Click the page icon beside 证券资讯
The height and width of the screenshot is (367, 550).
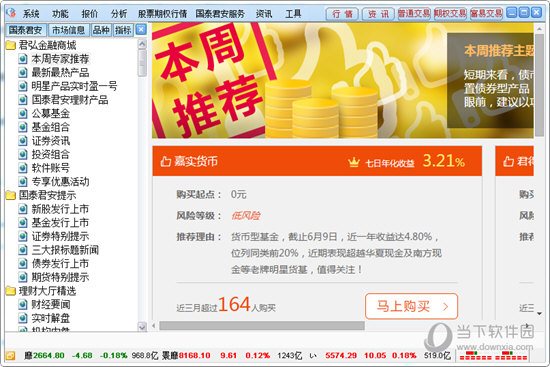[x=23, y=141]
